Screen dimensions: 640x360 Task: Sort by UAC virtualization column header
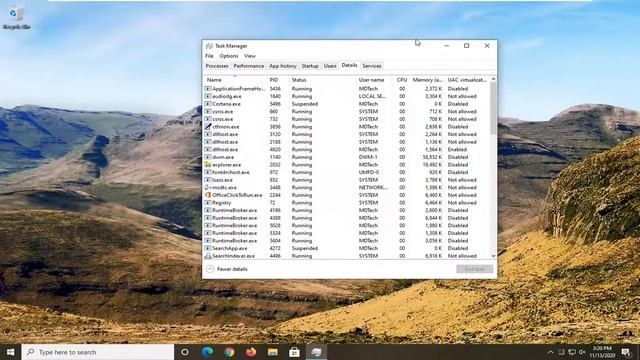coord(467,80)
